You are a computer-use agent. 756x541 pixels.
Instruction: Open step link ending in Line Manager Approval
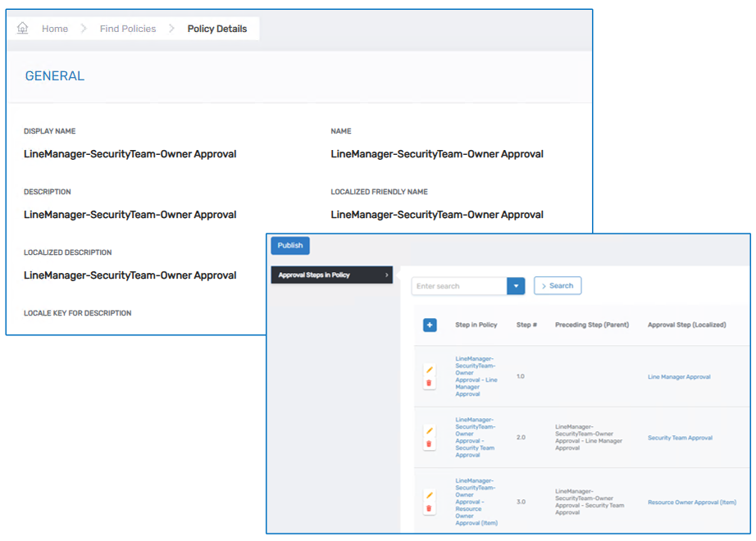(476, 376)
